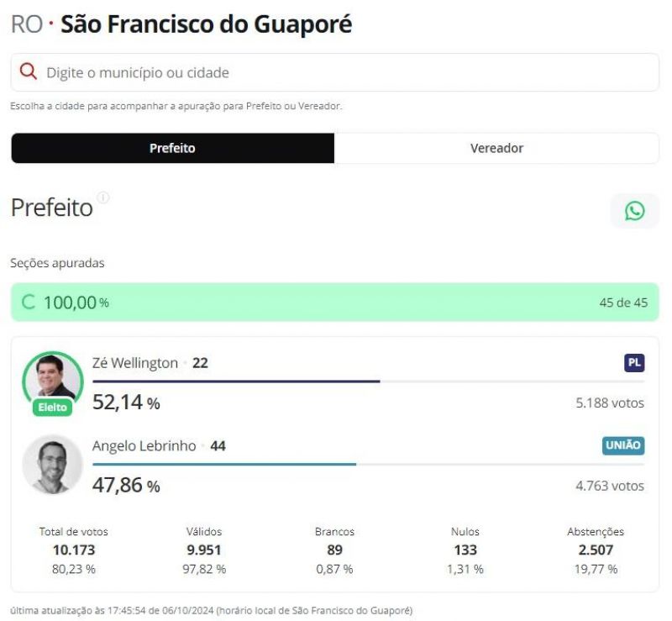Click the RO state abbreviation label
This screenshot has width=672, height=621.
click(x=26, y=24)
